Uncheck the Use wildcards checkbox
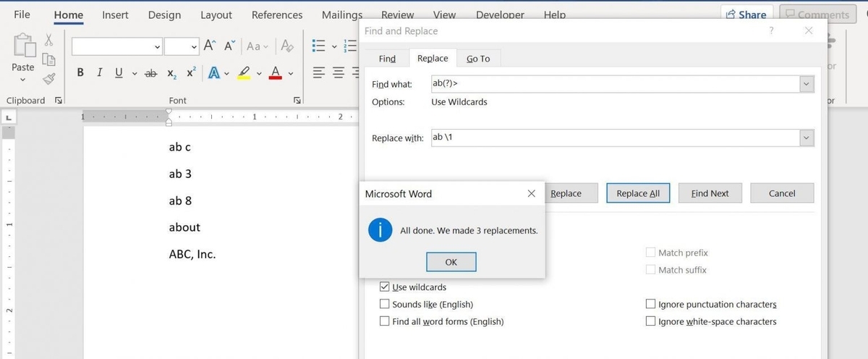This screenshot has height=359, width=868. [x=385, y=287]
